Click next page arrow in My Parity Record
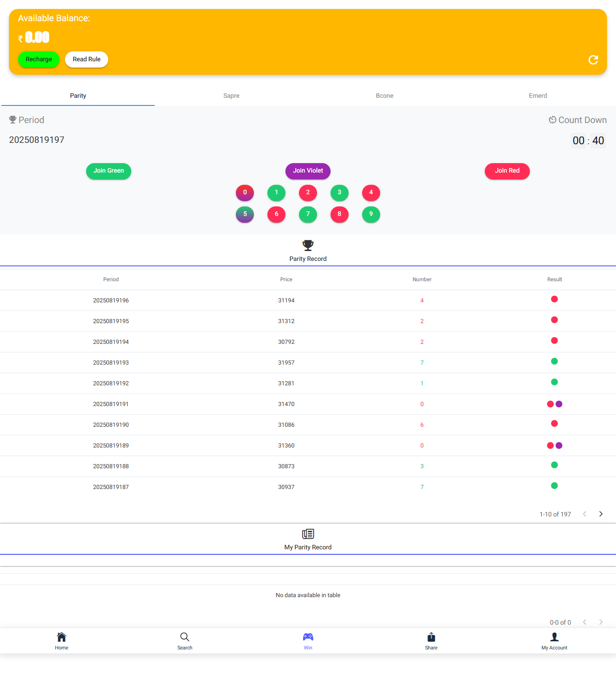This screenshot has height=676, width=616. click(601, 622)
